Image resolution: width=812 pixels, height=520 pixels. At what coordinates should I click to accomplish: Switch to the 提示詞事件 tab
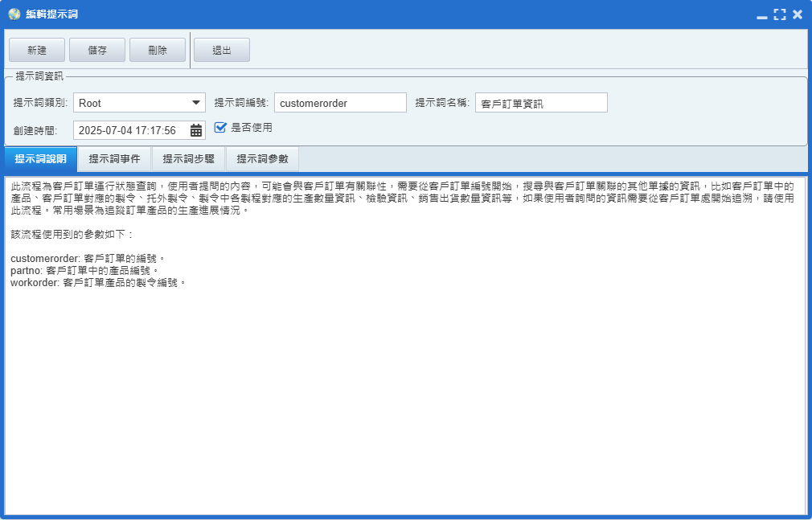click(114, 159)
